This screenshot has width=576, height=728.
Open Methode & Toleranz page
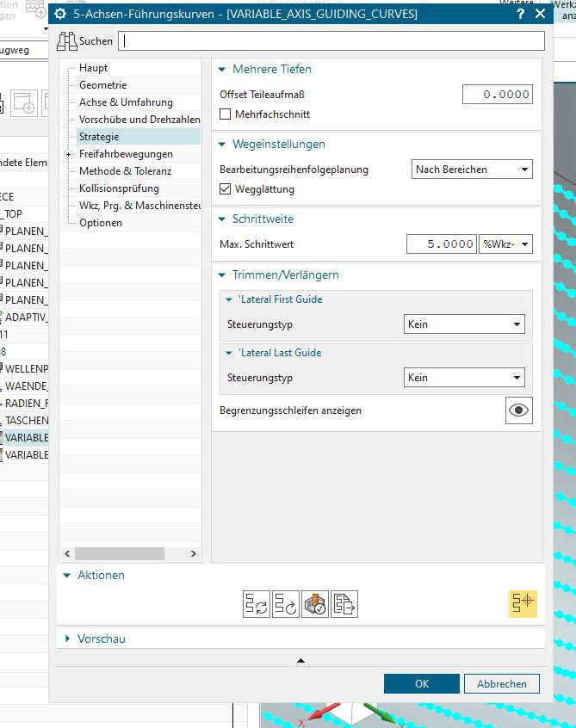coord(126,171)
